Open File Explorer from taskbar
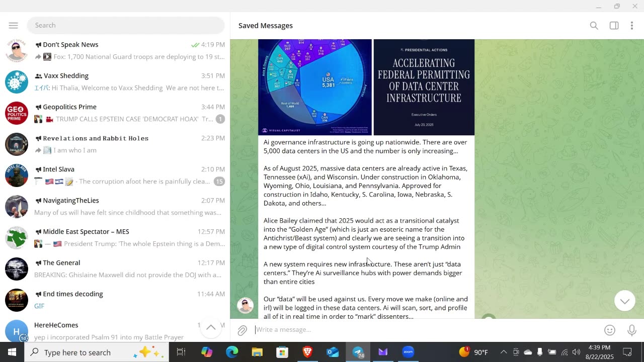 point(257,352)
